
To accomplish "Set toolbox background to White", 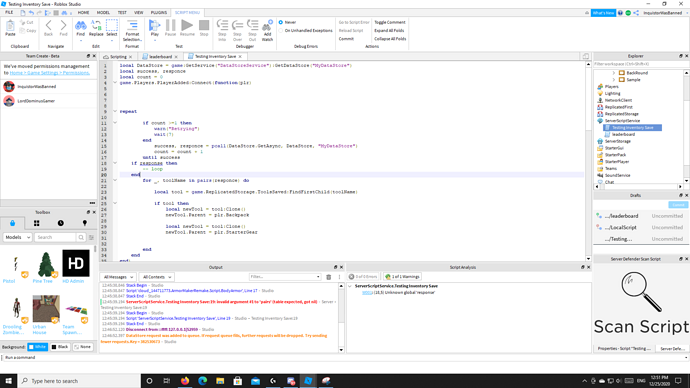I will pos(38,347).
